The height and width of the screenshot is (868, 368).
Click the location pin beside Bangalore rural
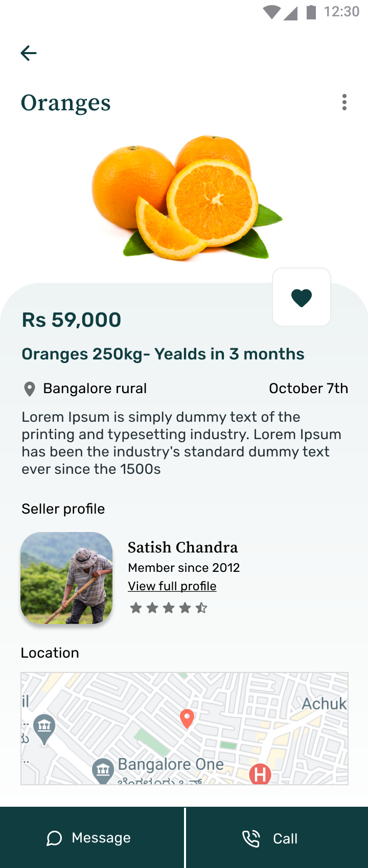pyautogui.click(x=30, y=389)
